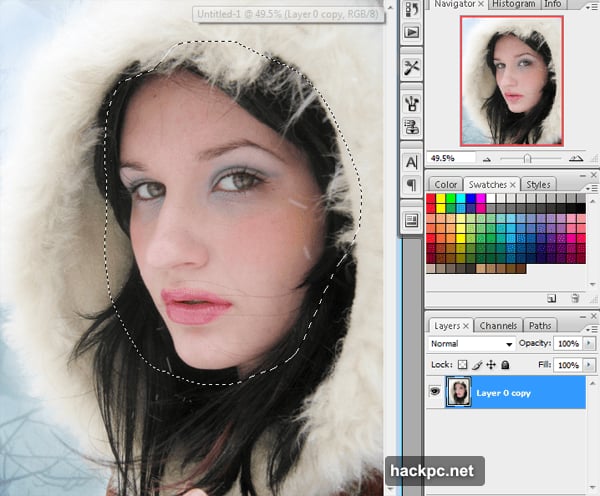Image resolution: width=600 pixels, height=496 pixels.
Task: Close the Navigator tab with its X
Action: click(481, 4)
